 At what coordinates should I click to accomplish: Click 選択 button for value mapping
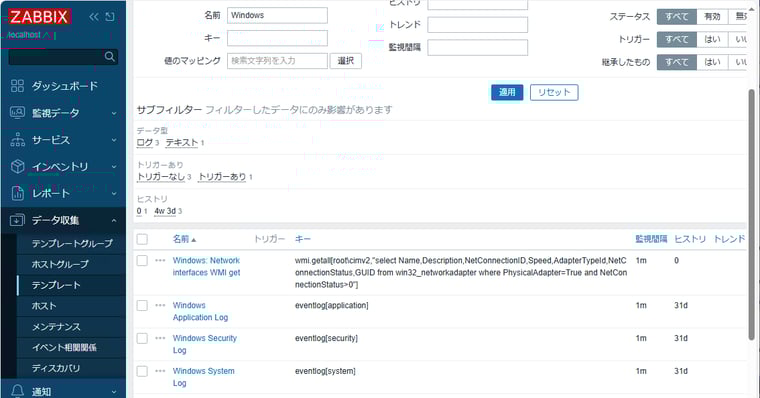coord(346,61)
